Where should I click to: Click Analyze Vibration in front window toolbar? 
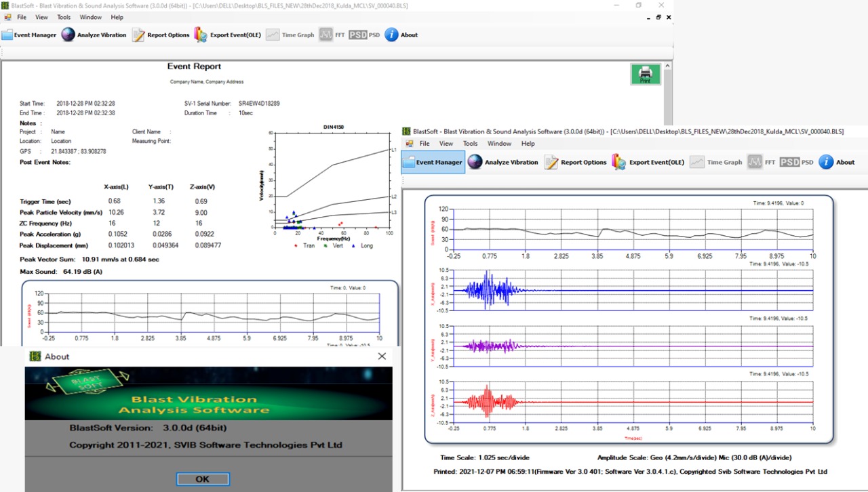click(x=502, y=162)
